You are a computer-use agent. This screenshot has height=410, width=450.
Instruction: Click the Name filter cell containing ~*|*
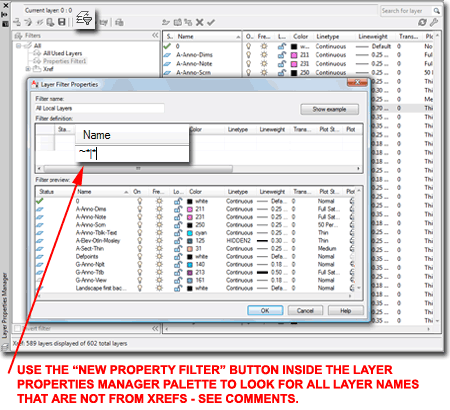tap(132, 154)
